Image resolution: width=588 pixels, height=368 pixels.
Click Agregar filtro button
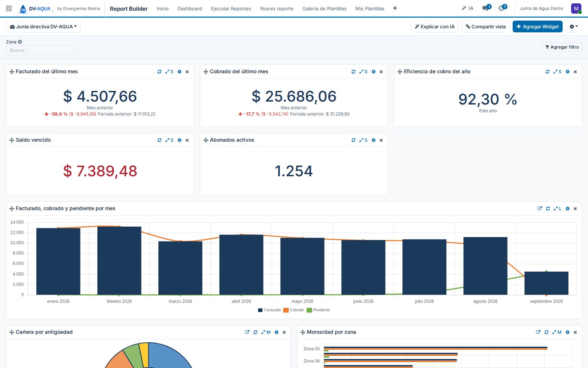click(x=562, y=47)
